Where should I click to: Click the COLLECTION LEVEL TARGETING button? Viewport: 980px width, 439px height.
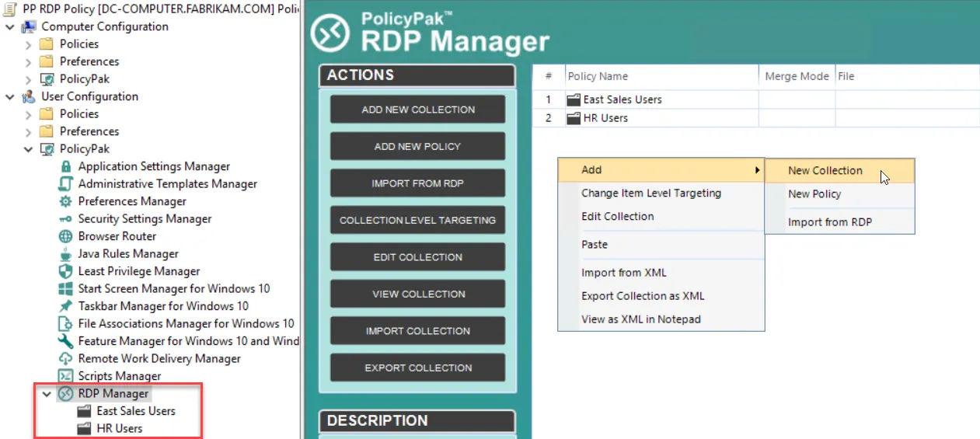418,220
